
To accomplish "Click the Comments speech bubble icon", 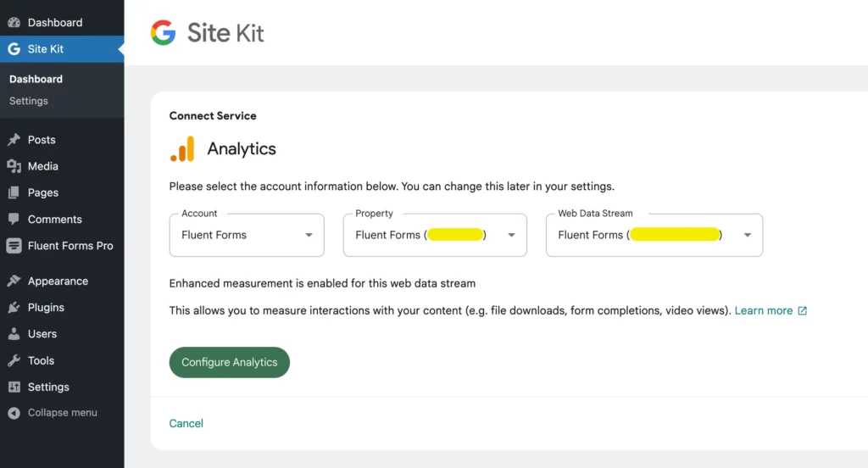I will coord(14,219).
